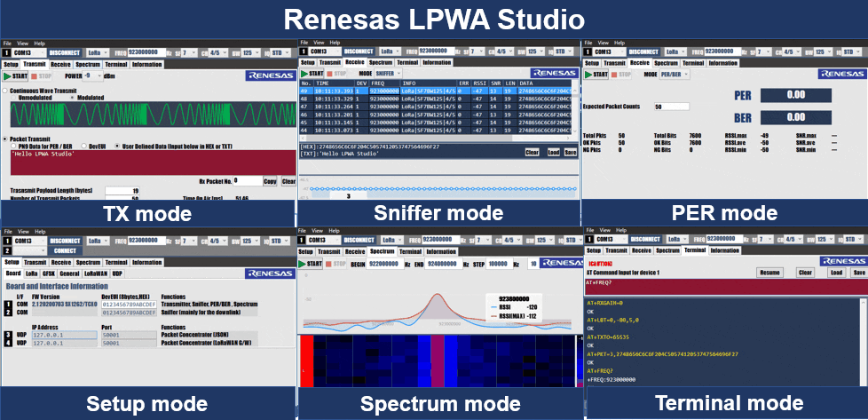Click the interface 3 UDP badge in Setup mode
The width and height of the screenshot is (868, 420).
point(8,336)
